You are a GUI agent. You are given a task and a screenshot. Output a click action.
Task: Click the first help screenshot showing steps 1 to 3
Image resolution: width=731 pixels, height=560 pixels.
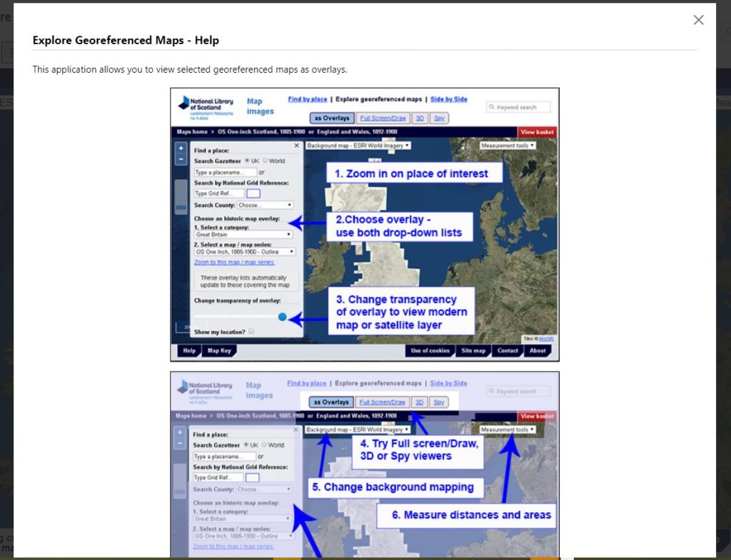[365, 225]
